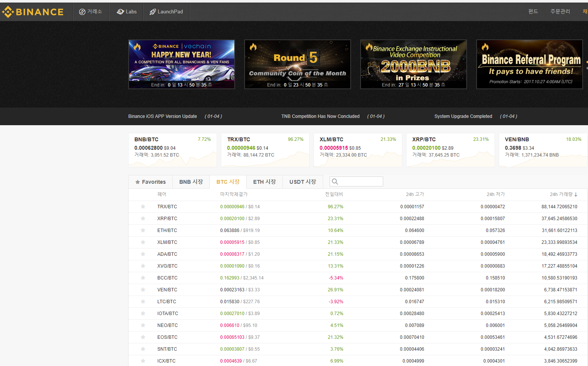This screenshot has width=588, height=366.
Task: Open the XLM/BTC ticker card
Action: point(358,150)
